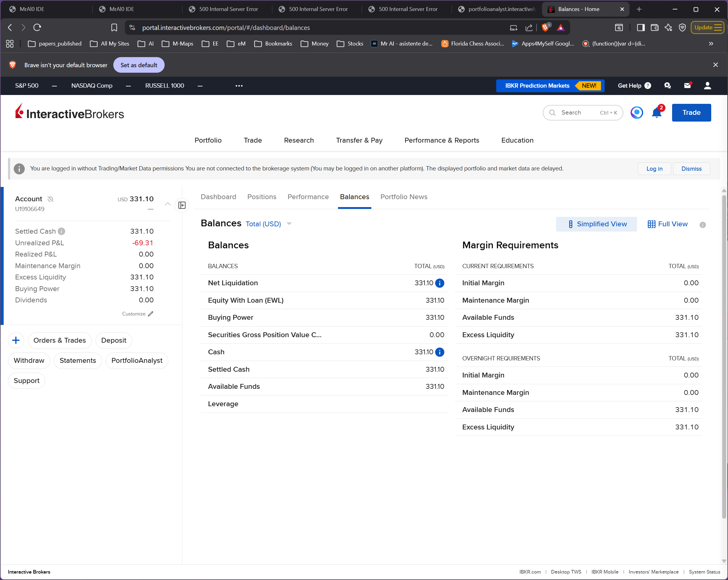
Task: Click the notifications bell icon
Action: click(x=657, y=112)
